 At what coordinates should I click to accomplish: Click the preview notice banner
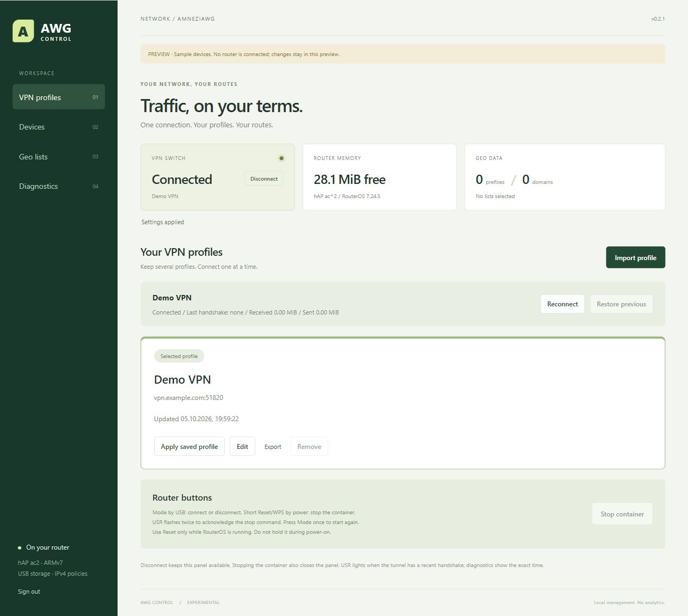coord(403,54)
